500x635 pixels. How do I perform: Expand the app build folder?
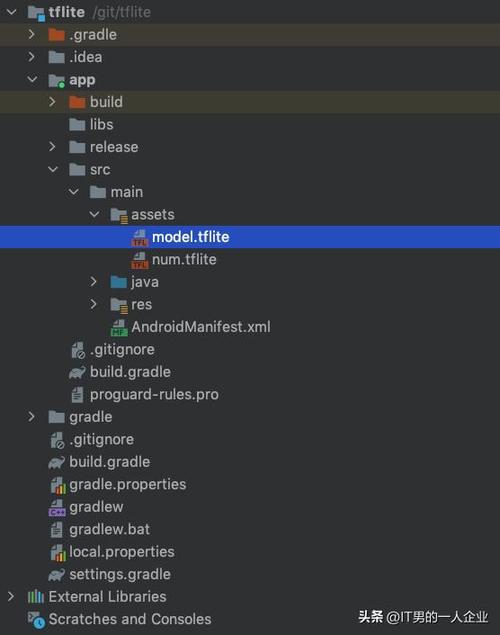point(52,102)
